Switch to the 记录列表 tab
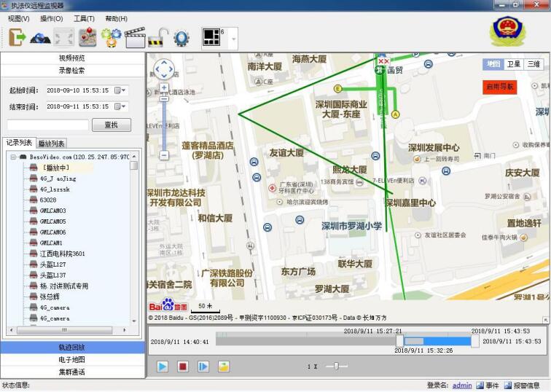Viewport: 551px width, 392px height. pos(19,142)
